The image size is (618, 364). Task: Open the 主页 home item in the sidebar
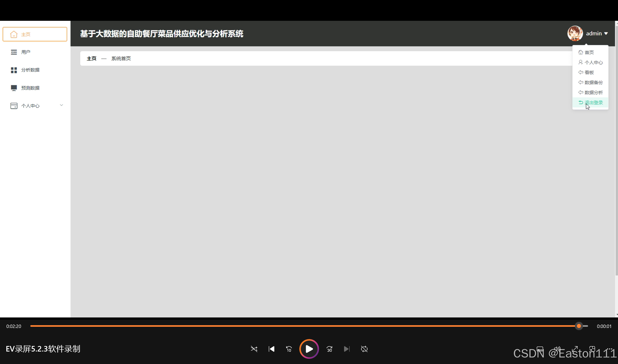(35, 34)
